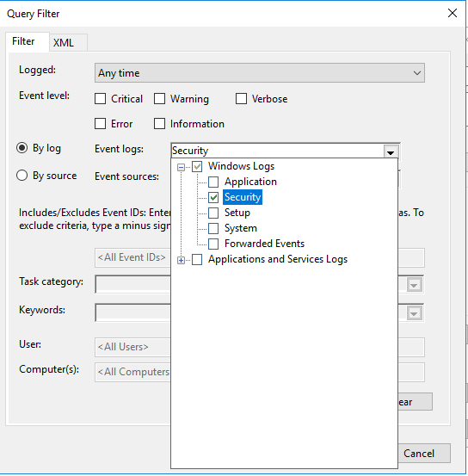The height and width of the screenshot is (476, 468).
Task: Select the Filter tab
Action: (27, 41)
